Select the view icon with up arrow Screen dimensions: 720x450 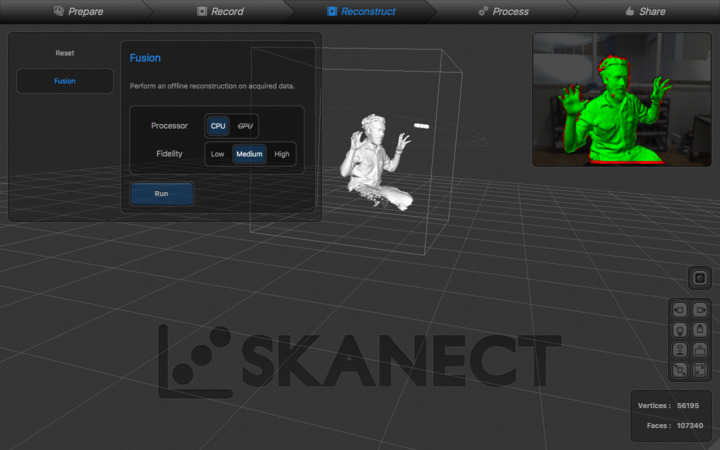(699, 330)
